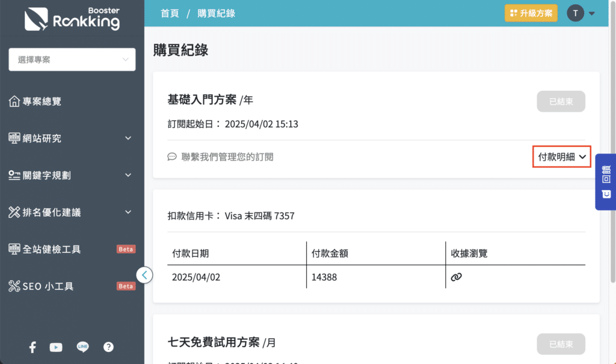
Task: Click the Ranking Booster logo
Action: pos(72,19)
